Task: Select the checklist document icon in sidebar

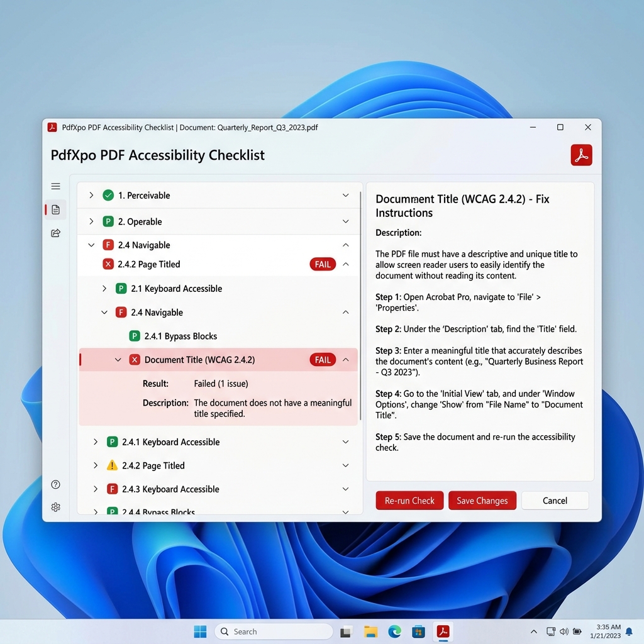Action: pyautogui.click(x=55, y=209)
